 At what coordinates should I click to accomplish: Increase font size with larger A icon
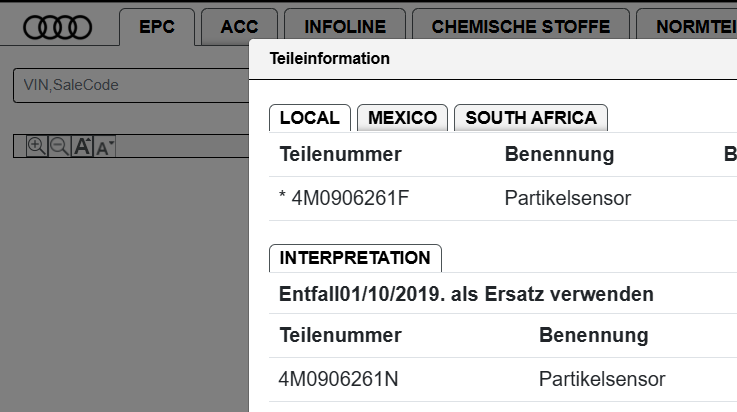[83, 146]
